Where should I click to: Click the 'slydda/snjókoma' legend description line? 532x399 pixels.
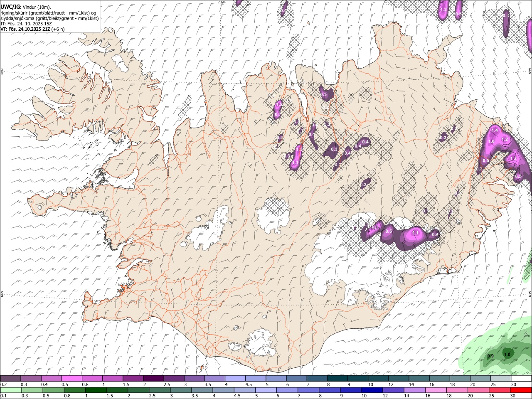[49, 18]
